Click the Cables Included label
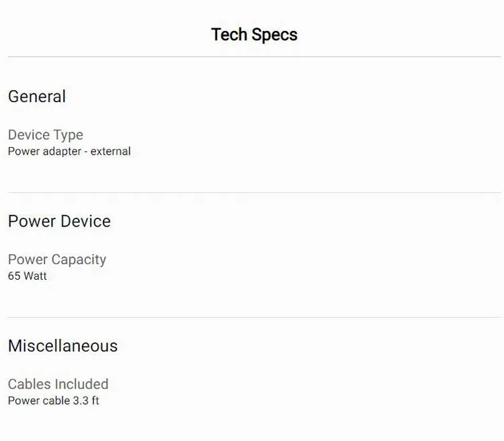The image size is (504, 441). [58, 384]
